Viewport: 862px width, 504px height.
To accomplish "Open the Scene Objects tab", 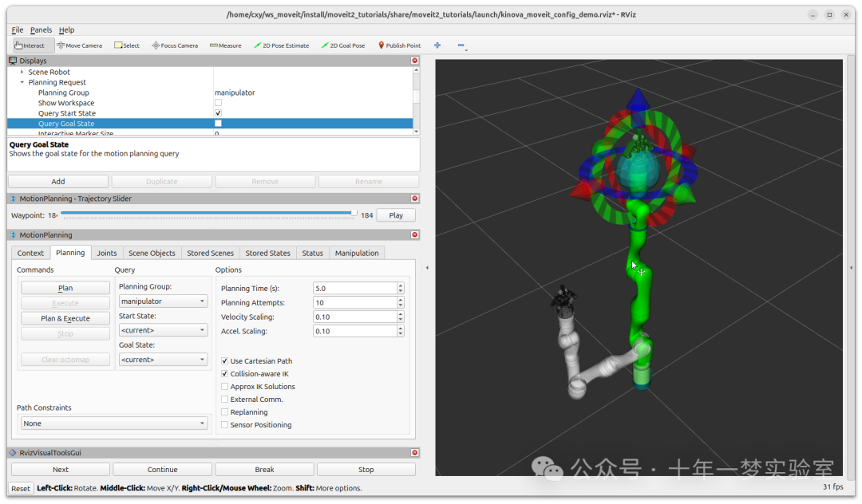I will (152, 253).
